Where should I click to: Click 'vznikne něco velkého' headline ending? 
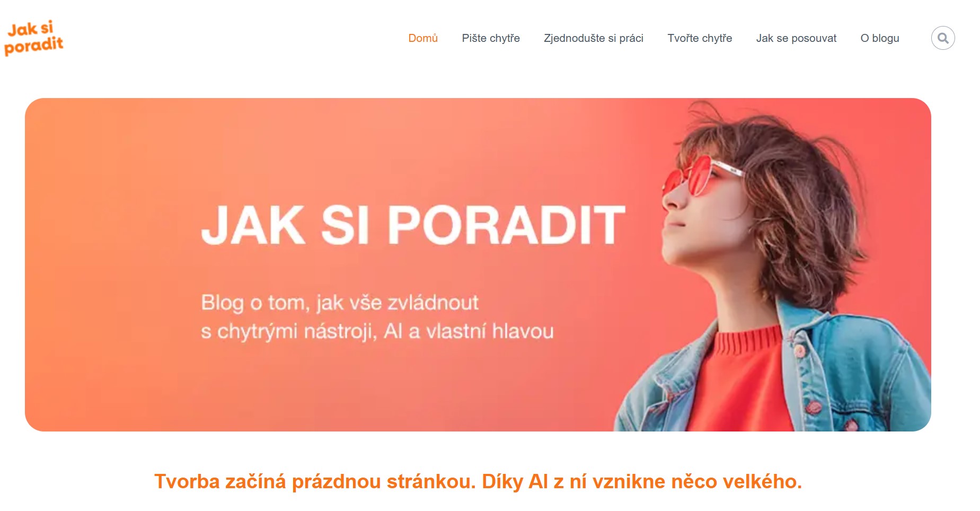pos(697,481)
